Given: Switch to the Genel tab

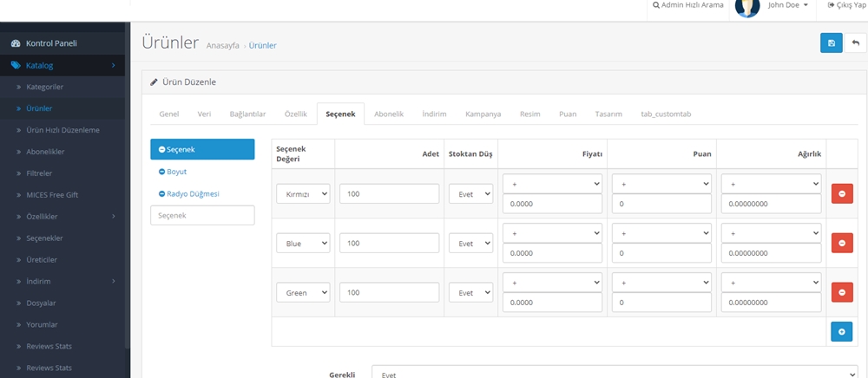Looking at the screenshot, I should [169, 114].
